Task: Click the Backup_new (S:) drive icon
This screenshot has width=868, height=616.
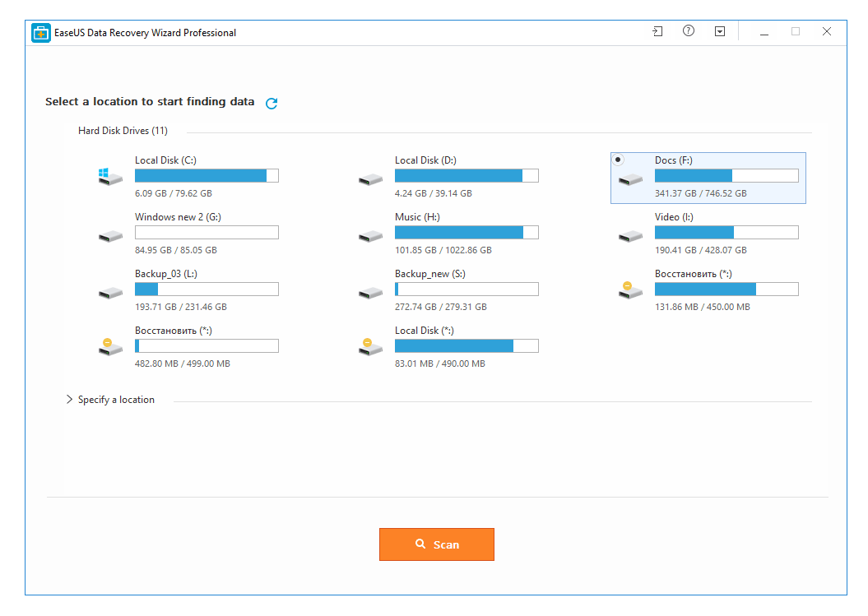Action: [370, 294]
